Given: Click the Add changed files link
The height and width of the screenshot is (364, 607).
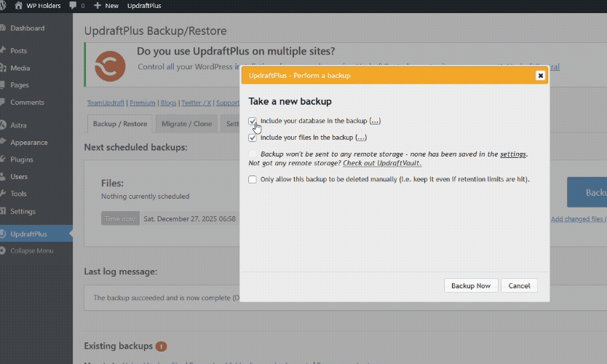Looking at the screenshot, I should tap(579, 219).
